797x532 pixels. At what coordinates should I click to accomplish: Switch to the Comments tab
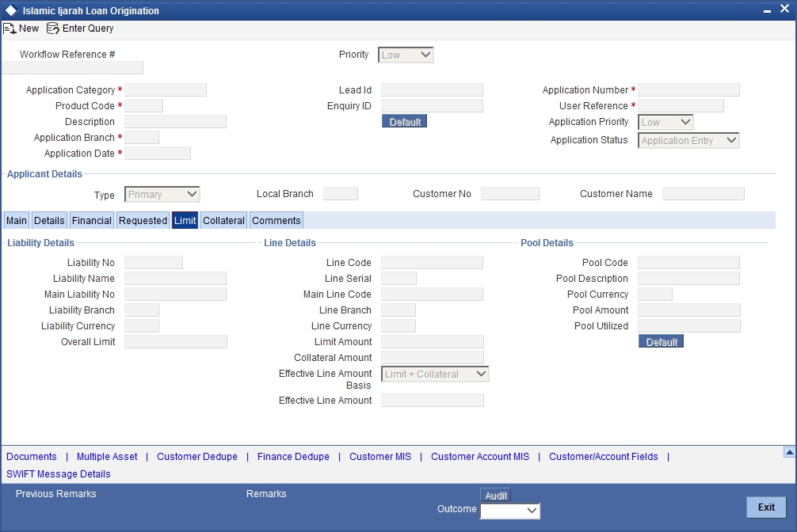[x=276, y=221]
